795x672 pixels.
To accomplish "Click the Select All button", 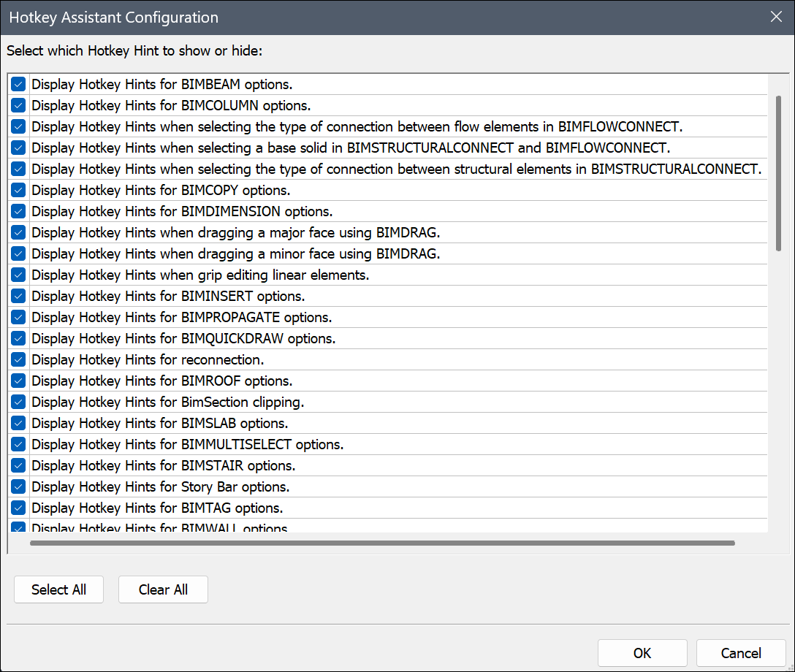I will (58, 589).
